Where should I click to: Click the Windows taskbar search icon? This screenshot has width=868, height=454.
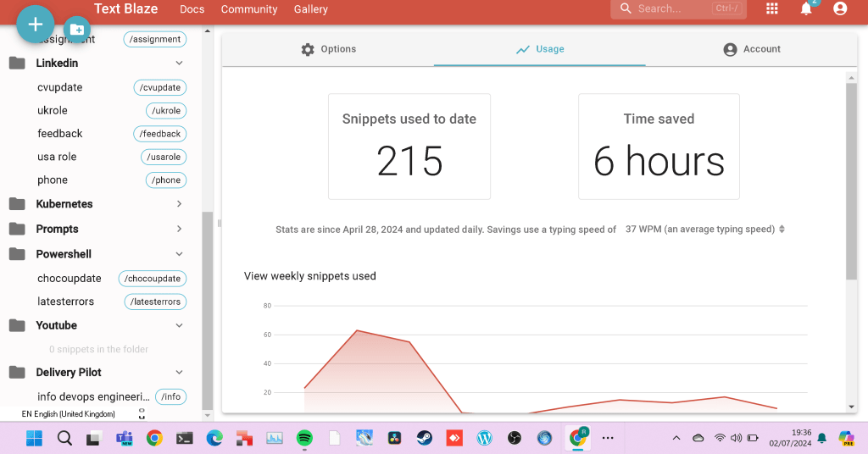coord(64,439)
